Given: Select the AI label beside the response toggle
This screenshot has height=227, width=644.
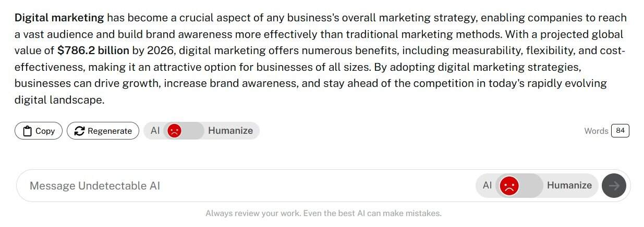Looking at the screenshot, I should (155, 131).
